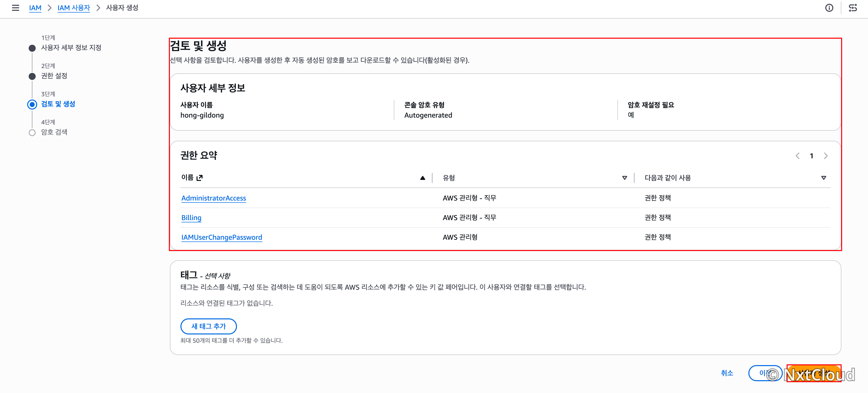The width and height of the screenshot is (868, 393).
Task: Click step 2 권한 설정 marker
Action: [32, 76]
